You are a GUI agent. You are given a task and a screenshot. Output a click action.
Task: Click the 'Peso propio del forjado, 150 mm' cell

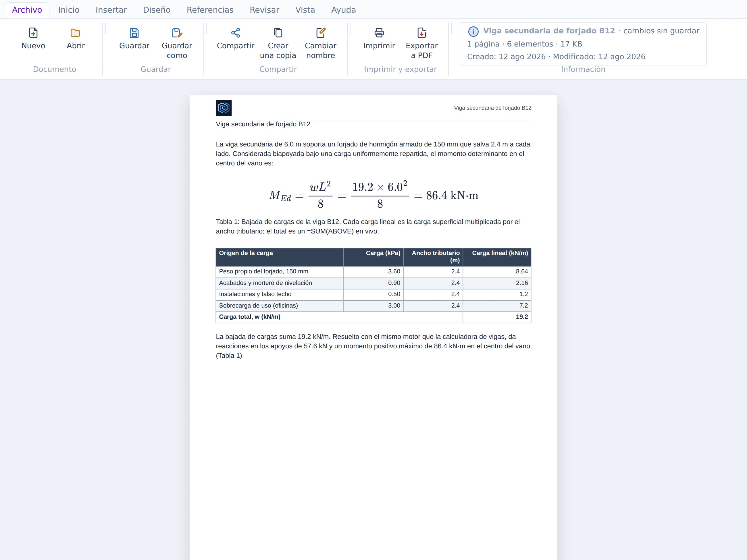tap(280, 272)
